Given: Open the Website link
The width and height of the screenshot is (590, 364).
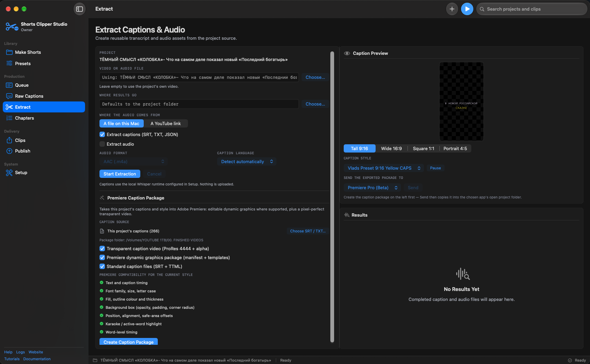Looking at the screenshot, I should (36, 352).
